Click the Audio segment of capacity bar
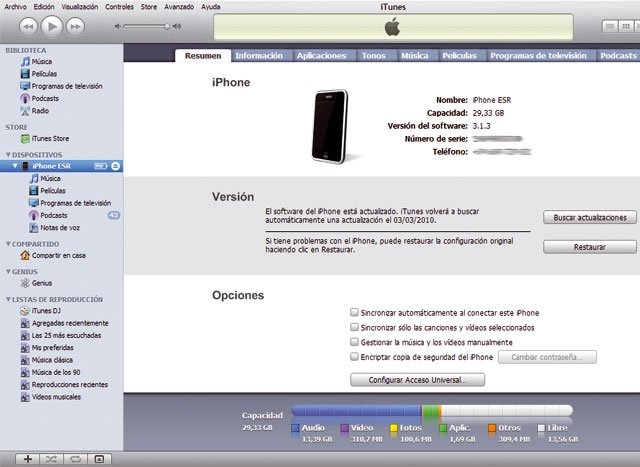 pyautogui.click(x=357, y=410)
